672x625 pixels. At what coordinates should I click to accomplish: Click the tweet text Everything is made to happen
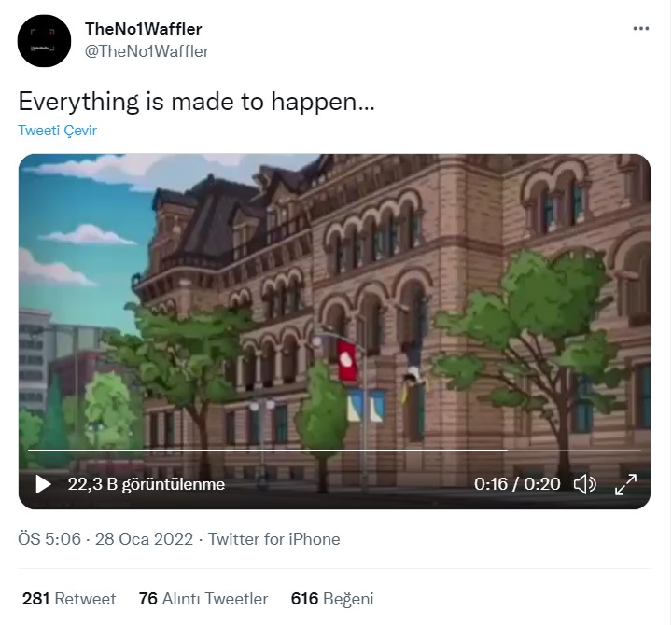(196, 102)
